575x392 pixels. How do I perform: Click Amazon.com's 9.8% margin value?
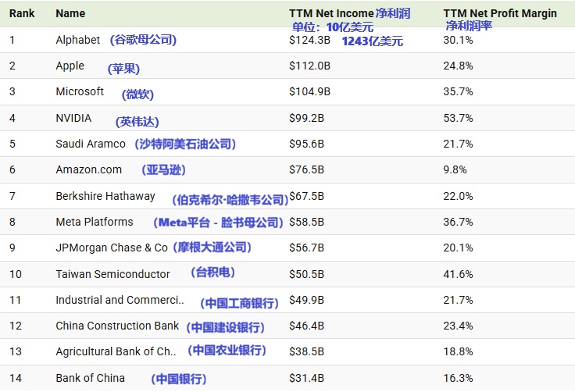coord(455,169)
